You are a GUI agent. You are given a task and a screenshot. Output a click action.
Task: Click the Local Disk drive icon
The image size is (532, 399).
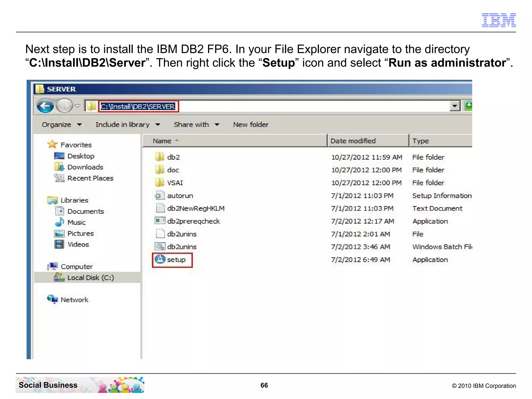pyautogui.click(x=59, y=277)
